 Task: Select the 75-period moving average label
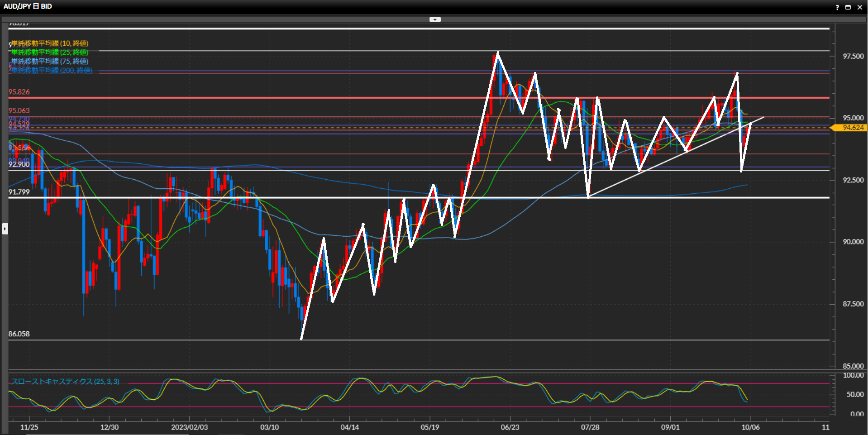[50, 62]
